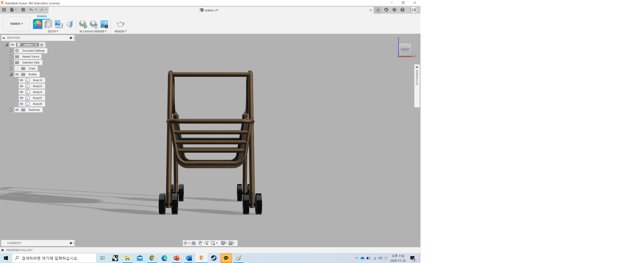Expand the RENDERING GALLERY panel
Viewport: 644px width, 263px height.
[3, 250]
